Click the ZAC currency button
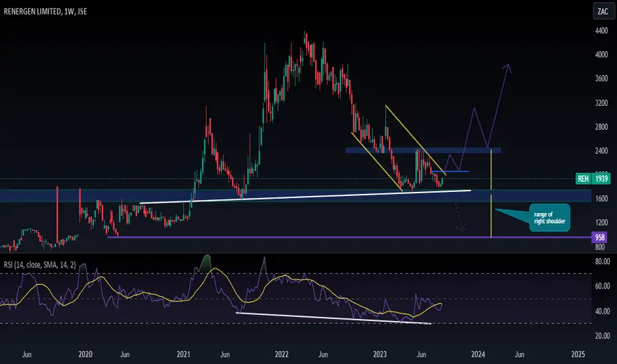This screenshot has width=617, height=364. coord(603,11)
